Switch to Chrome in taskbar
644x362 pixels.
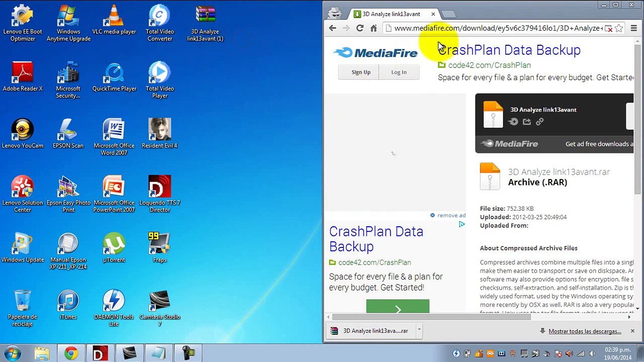pos(71,353)
